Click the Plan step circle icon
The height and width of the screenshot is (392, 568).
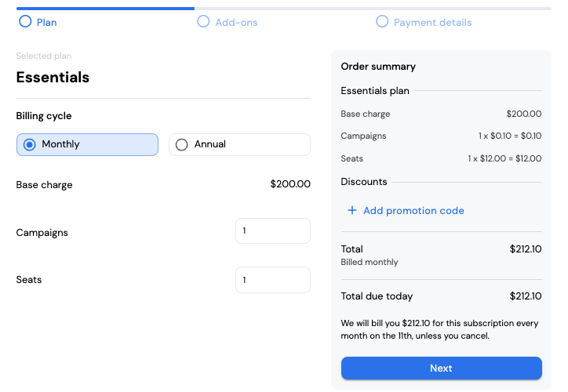pyautogui.click(x=25, y=22)
